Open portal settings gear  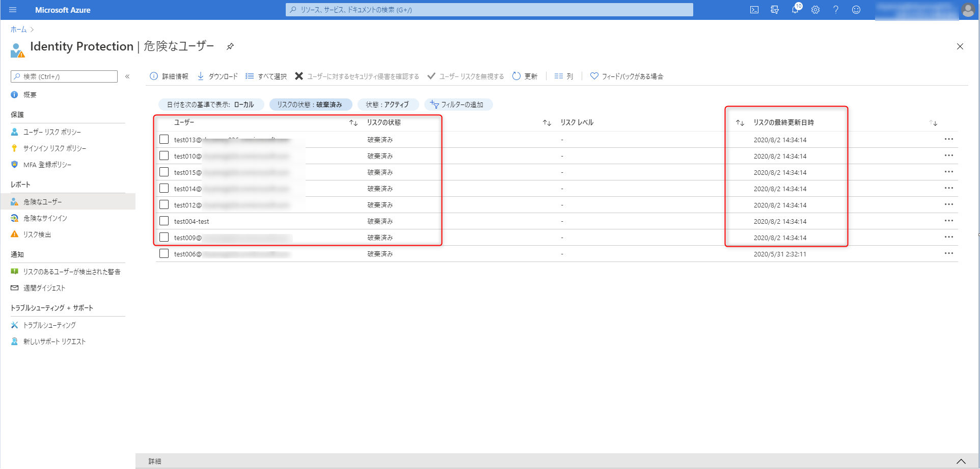click(815, 10)
